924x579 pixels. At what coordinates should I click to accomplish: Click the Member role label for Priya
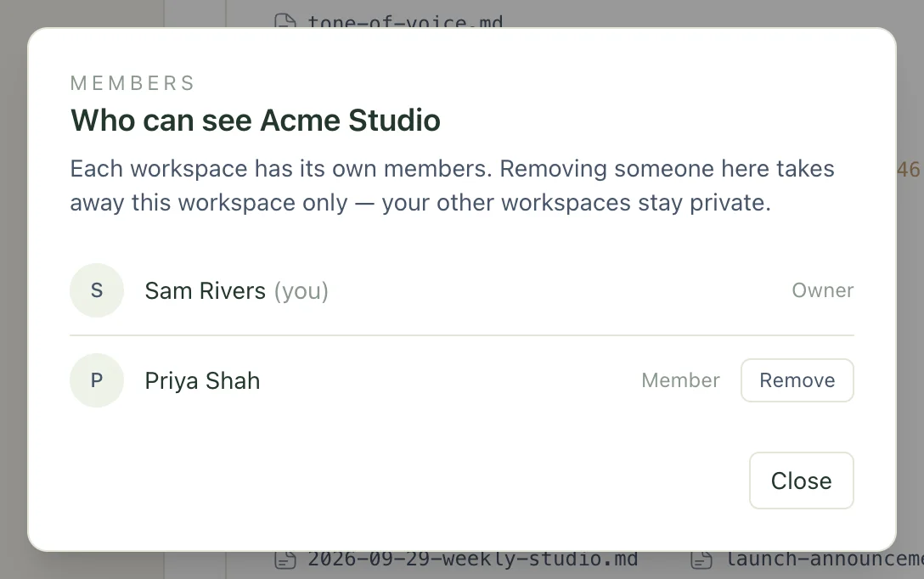(x=680, y=380)
